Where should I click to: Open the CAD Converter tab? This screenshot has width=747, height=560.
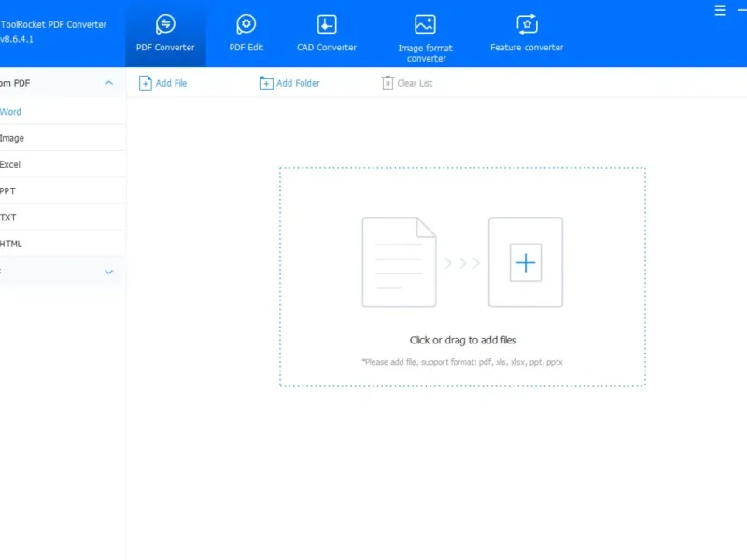327,34
